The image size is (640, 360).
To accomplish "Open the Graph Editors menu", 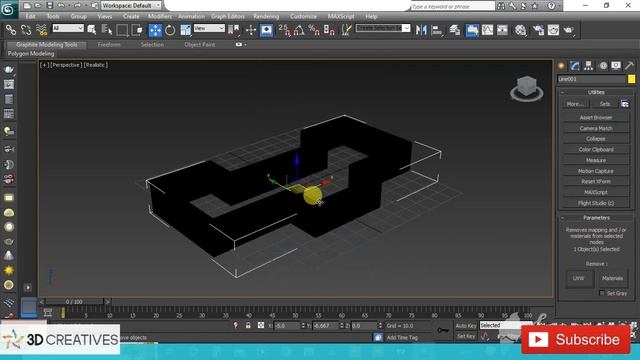I will pyautogui.click(x=228, y=16).
